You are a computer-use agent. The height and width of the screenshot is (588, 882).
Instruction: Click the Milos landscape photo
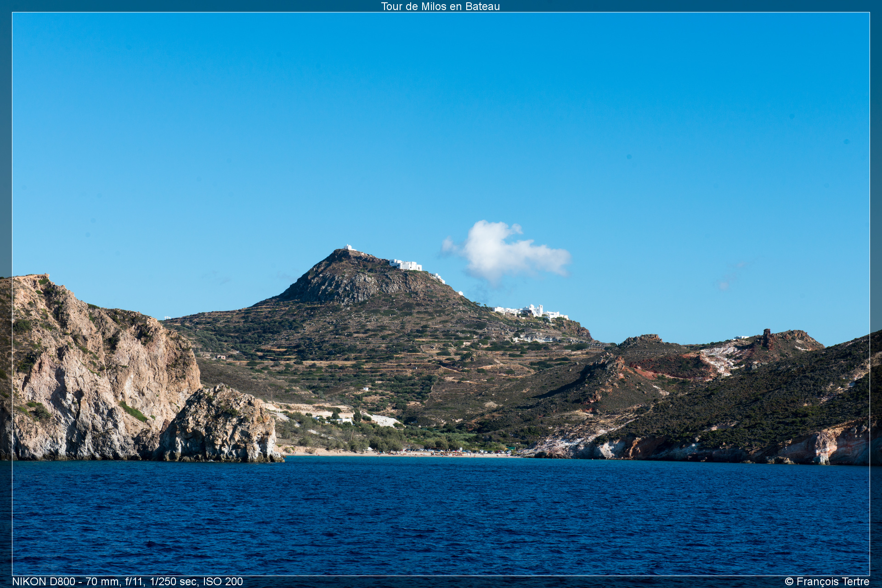point(441,294)
